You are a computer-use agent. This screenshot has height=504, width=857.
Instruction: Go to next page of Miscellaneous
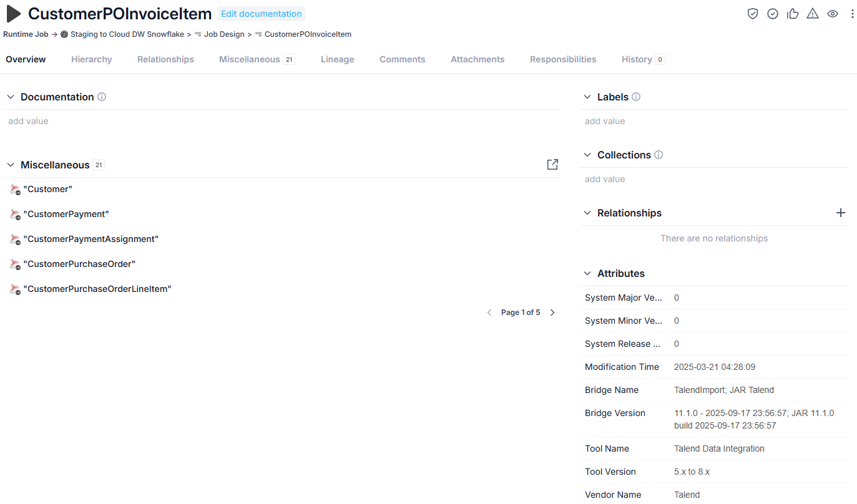pyautogui.click(x=552, y=313)
